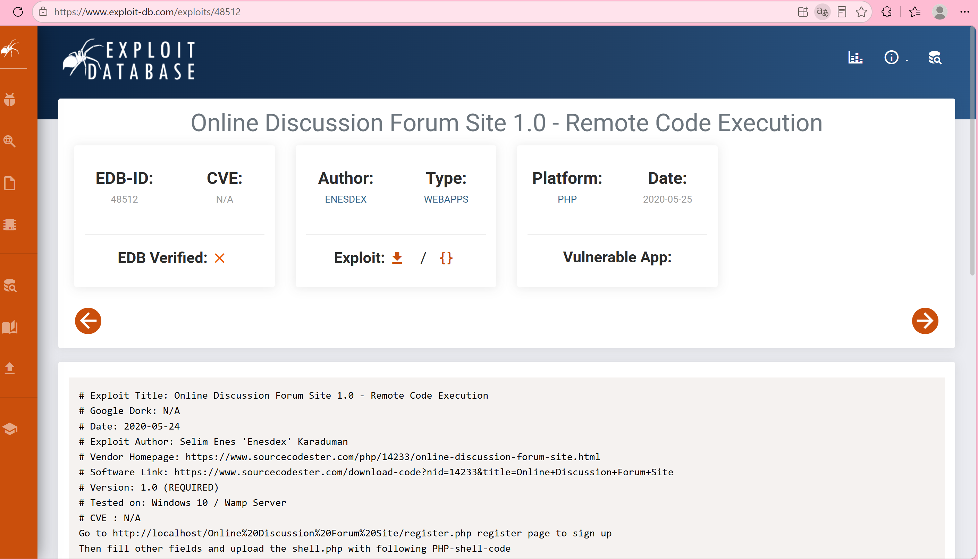Go to next exploit with right arrow button
The height and width of the screenshot is (560, 978).
[x=925, y=321]
